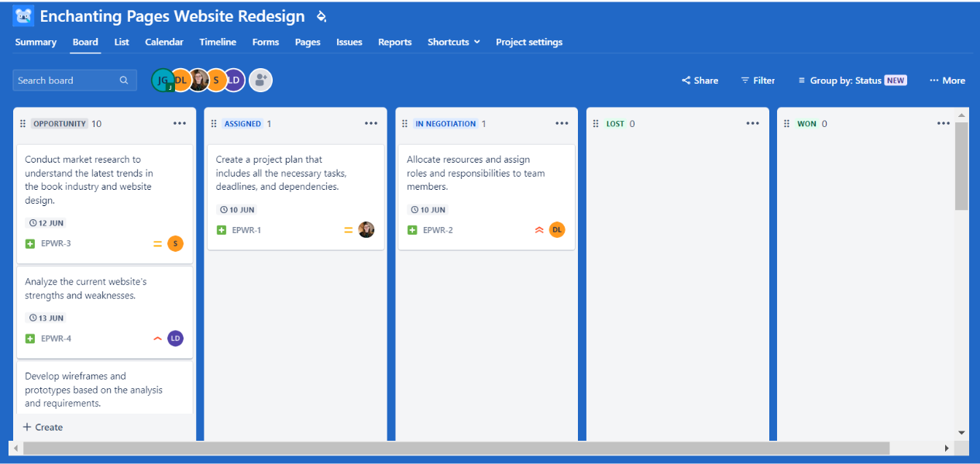Open issue key EPWR-1

[x=247, y=230]
